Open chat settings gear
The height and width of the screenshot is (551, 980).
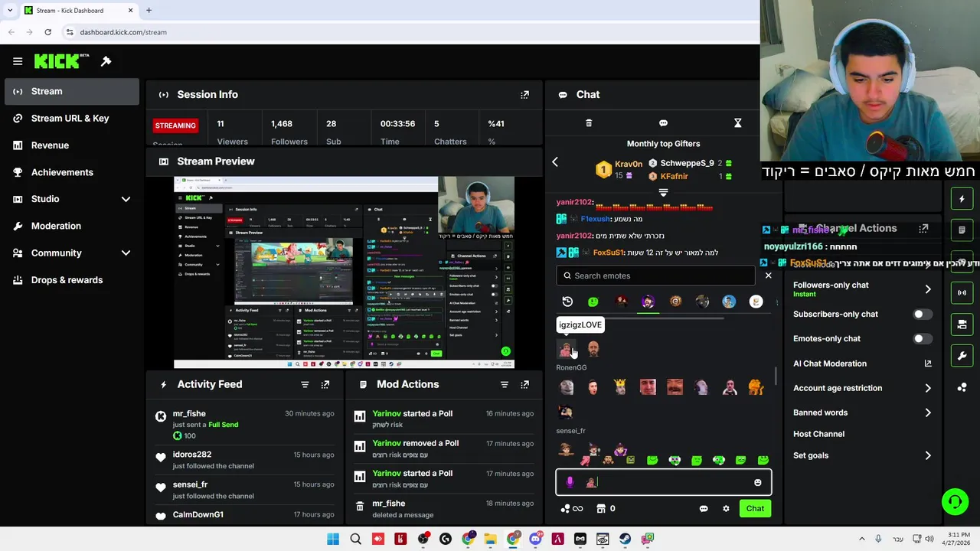(726, 509)
